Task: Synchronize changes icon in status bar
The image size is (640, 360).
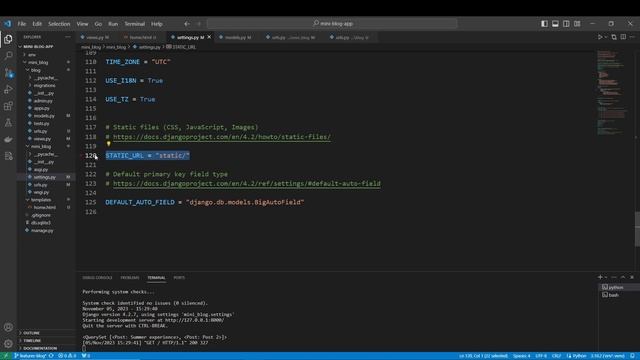Action: [x=51, y=356]
